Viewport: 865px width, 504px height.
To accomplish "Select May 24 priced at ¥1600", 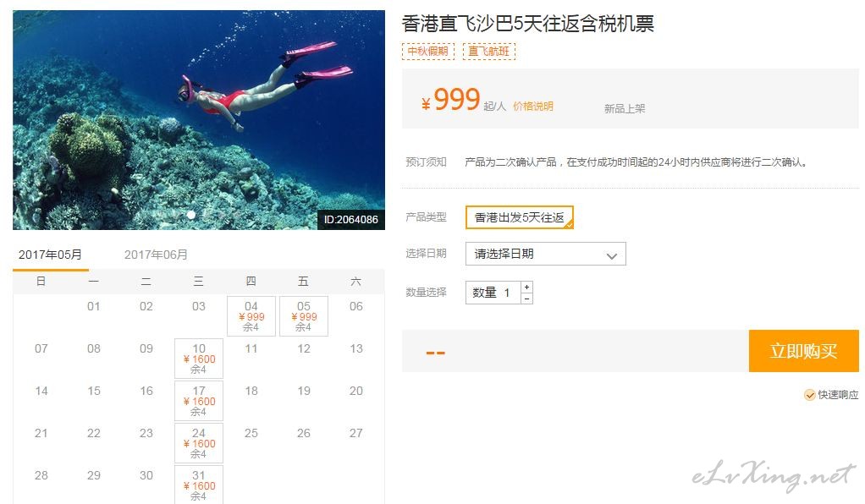I will click(x=199, y=443).
